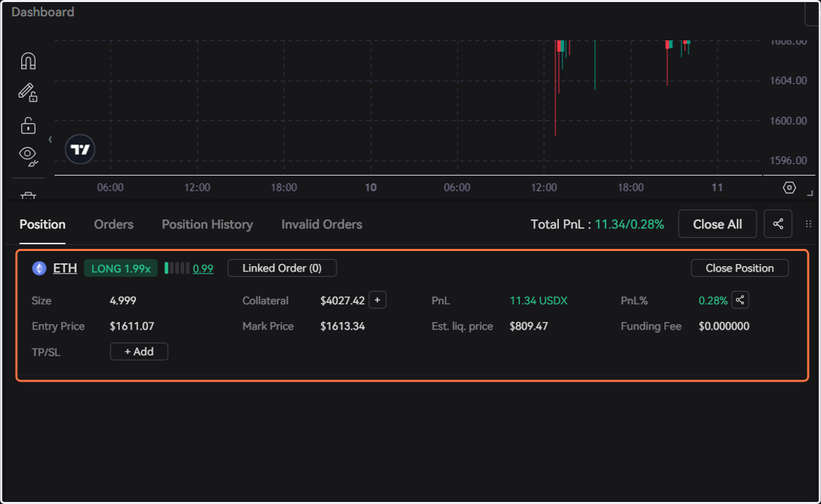Open the Invalid Orders tab
This screenshot has height=504, width=821.
(x=322, y=224)
